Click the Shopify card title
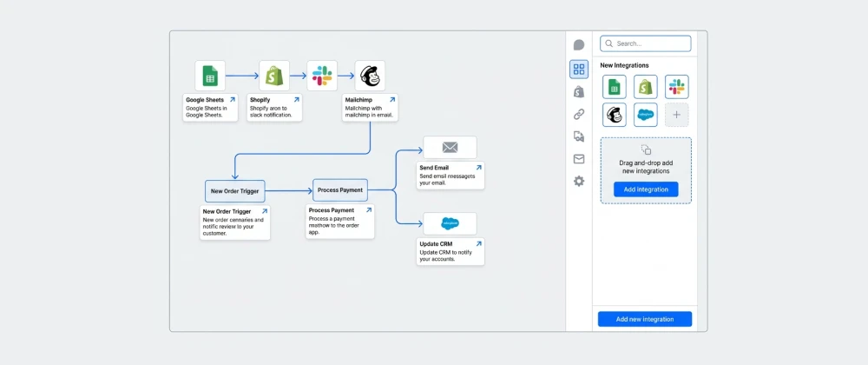This screenshot has width=868, height=365. [260, 100]
